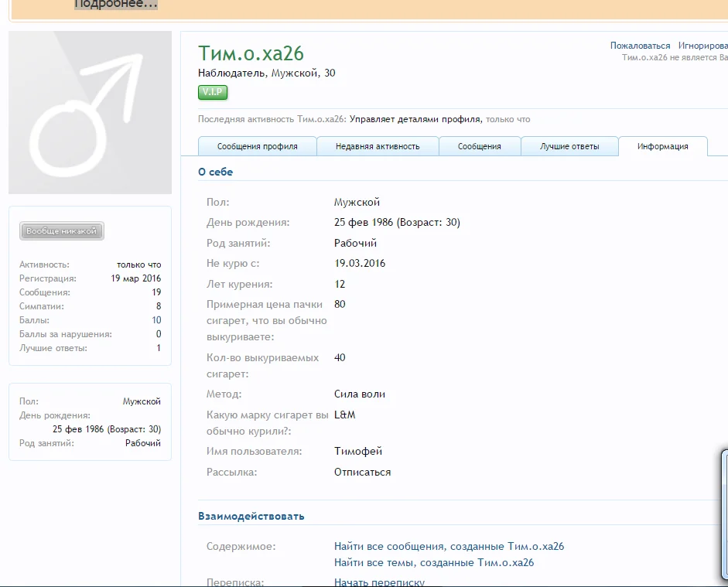728x587 pixels.
Task: Click the 'Взаимодействовать' section heading
Action: tap(251, 516)
